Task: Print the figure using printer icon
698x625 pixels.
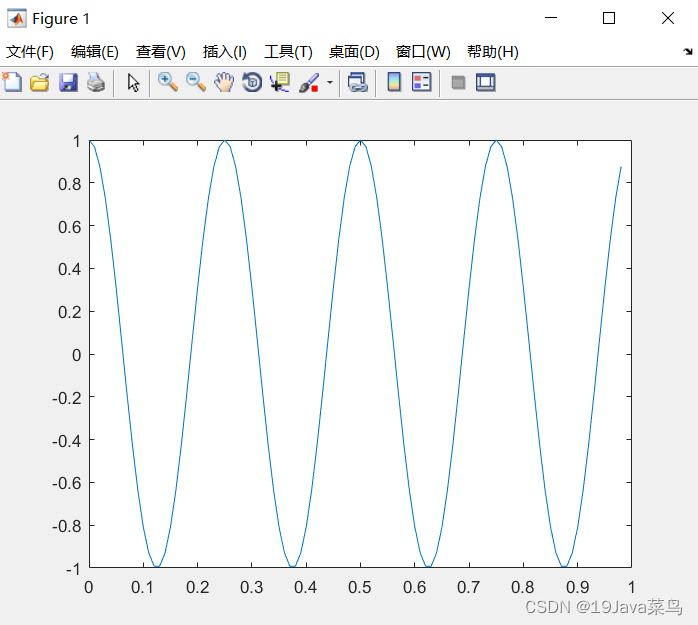Action: pyautogui.click(x=96, y=82)
